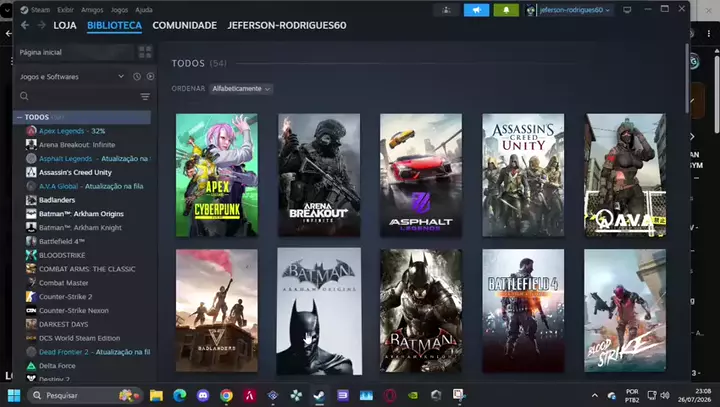This screenshot has width=720, height=407.
Task: Open the Badlanders cover art
Action: 217,311
